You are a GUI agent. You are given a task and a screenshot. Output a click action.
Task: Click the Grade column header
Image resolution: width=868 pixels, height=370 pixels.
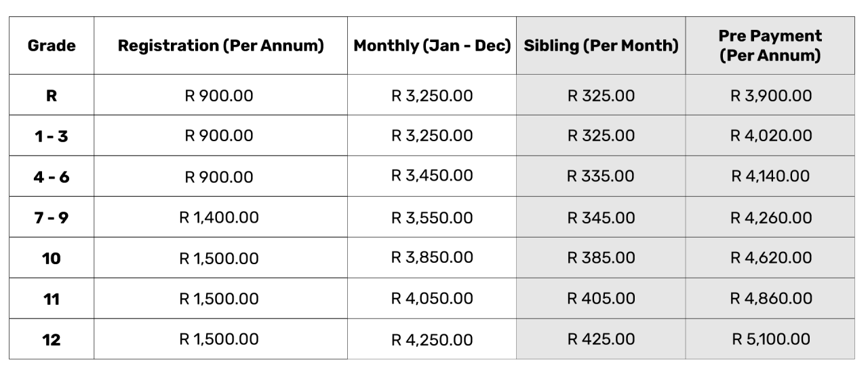click(52, 46)
